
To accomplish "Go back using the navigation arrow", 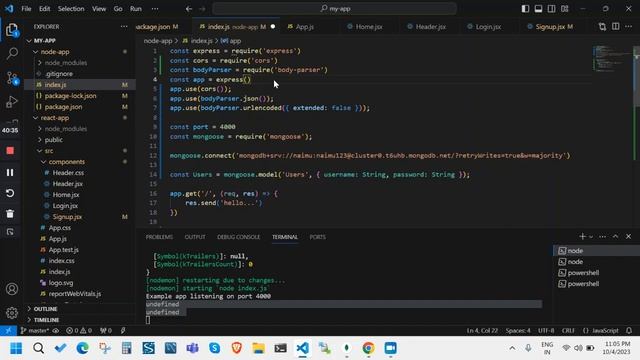I will (x=189, y=9).
